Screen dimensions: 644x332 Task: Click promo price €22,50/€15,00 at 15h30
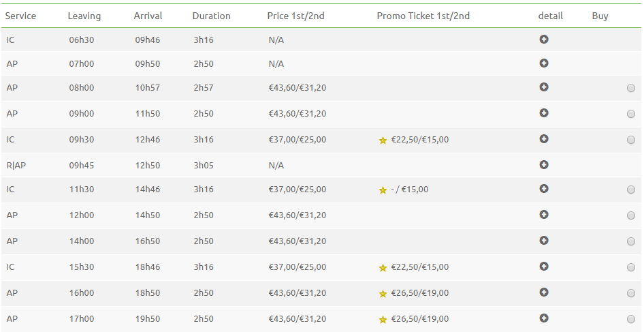click(x=420, y=267)
